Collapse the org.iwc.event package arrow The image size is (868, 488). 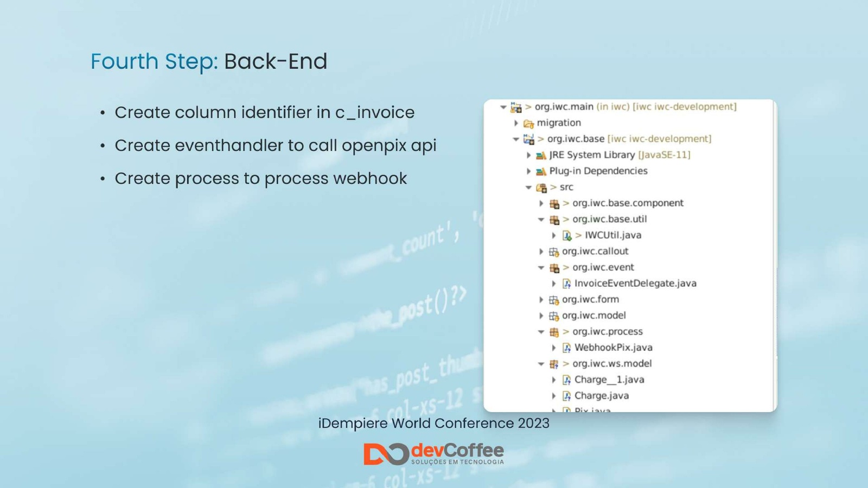541,267
